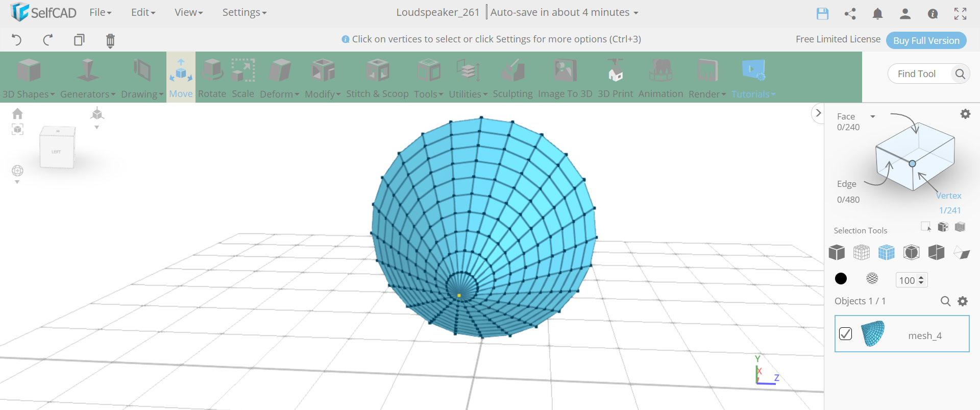Switch to Edge selection mode
The height and width of the screenshot is (410, 980).
[x=847, y=184]
